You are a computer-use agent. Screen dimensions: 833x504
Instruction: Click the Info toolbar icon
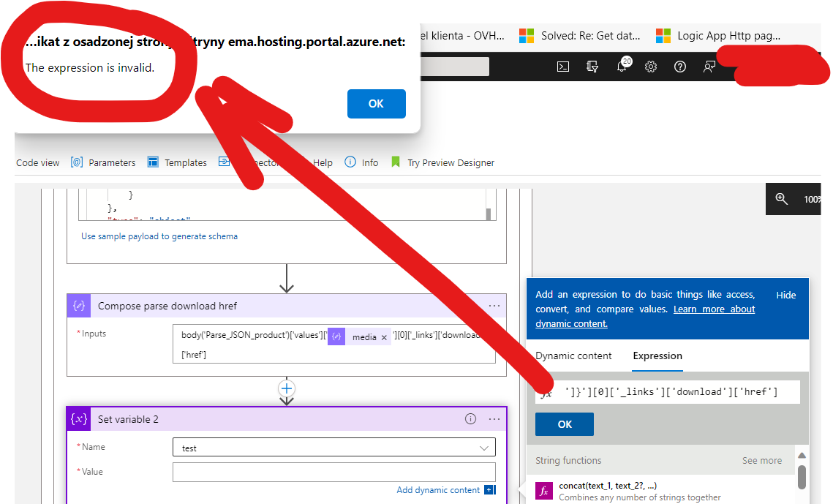350,162
